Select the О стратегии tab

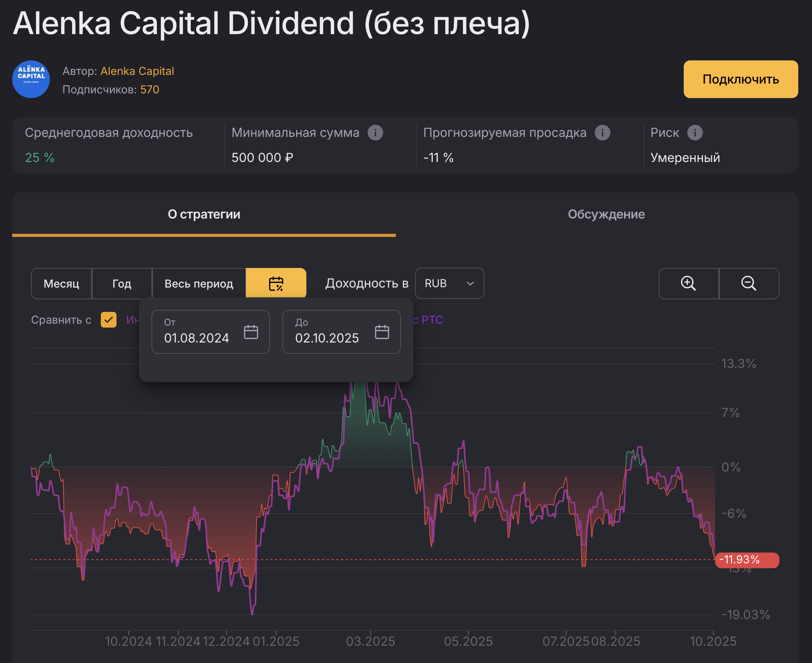pyautogui.click(x=204, y=214)
